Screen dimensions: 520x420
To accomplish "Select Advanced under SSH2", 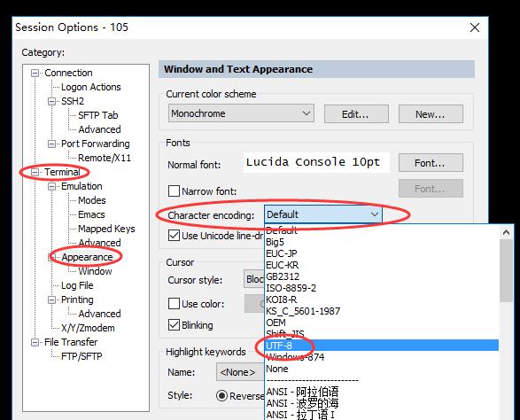I will (x=99, y=129).
